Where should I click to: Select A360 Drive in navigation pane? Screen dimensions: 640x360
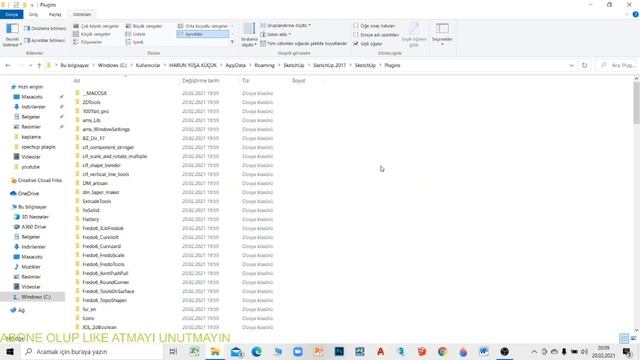tap(33, 227)
